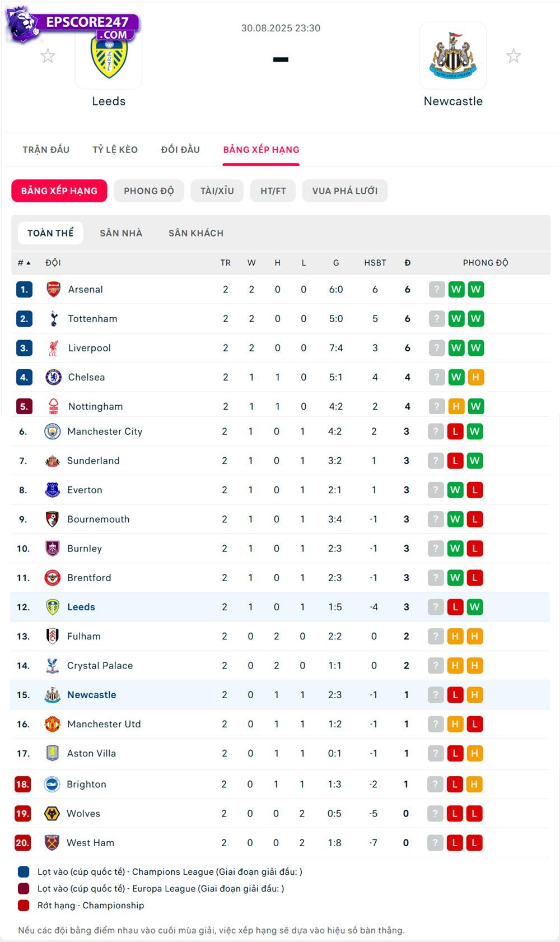Click the Tottenham club badge
This screenshot has height=942, width=560.
click(53, 319)
